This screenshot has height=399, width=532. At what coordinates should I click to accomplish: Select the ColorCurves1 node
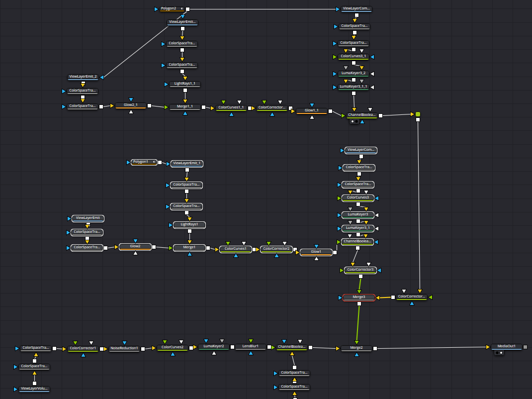(x=236, y=249)
